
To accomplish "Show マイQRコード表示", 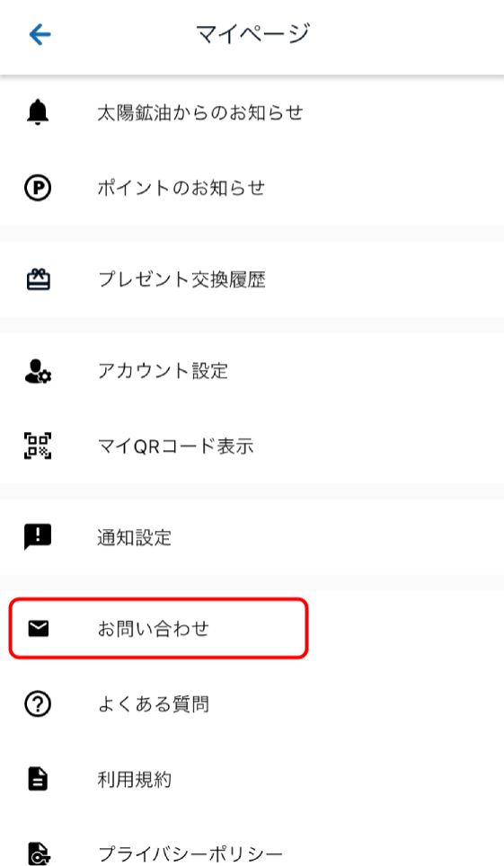I will [252, 446].
